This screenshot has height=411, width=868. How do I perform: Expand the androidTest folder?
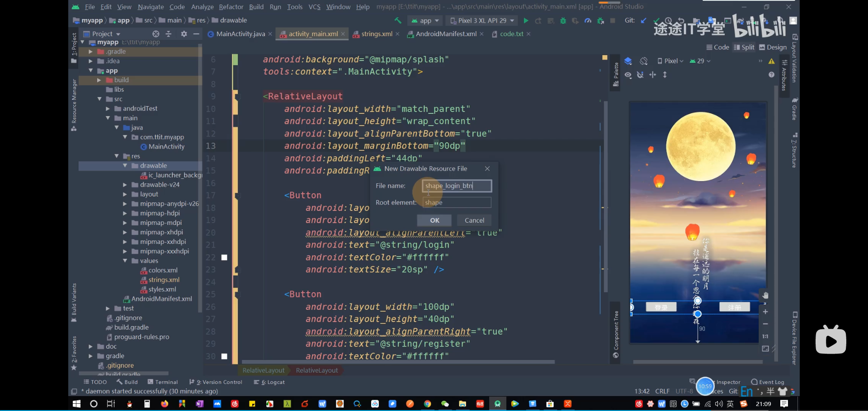pyautogui.click(x=108, y=108)
